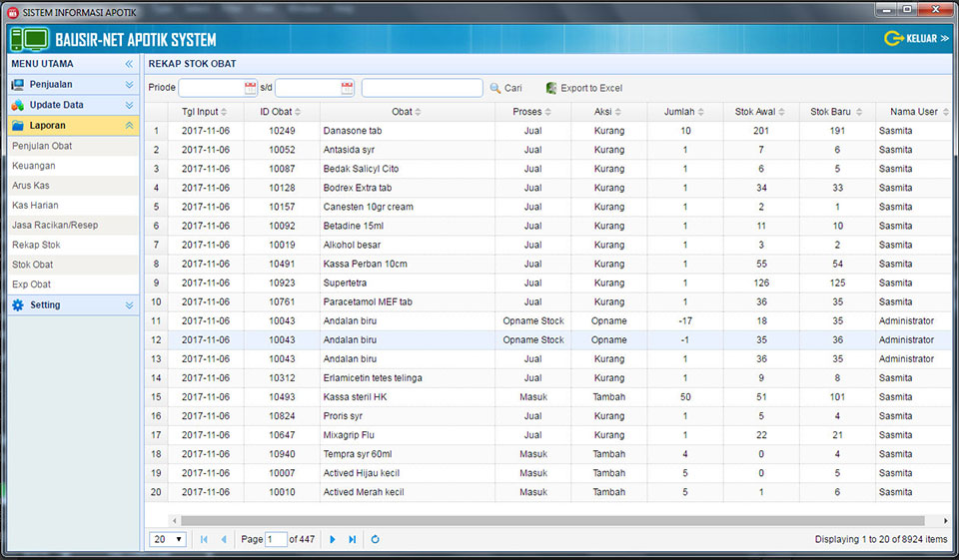Jump to the last page arrow
This screenshot has height=560, width=959.
click(352, 539)
